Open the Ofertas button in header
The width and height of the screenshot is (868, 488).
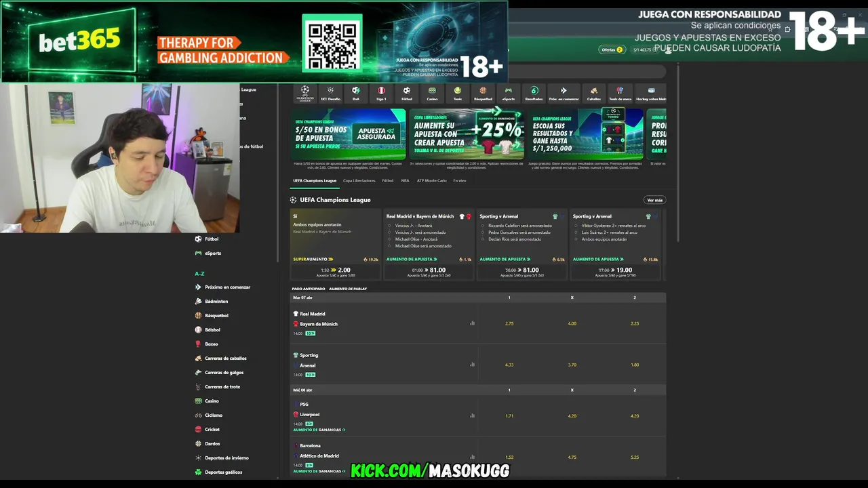(x=611, y=49)
